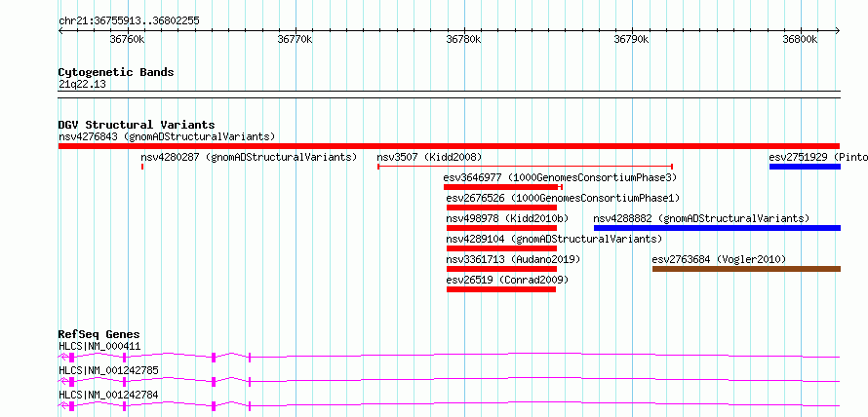This screenshot has height=417, width=868.
Task: Select the red bar below nsv3361713
Action: tap(501, 269)
